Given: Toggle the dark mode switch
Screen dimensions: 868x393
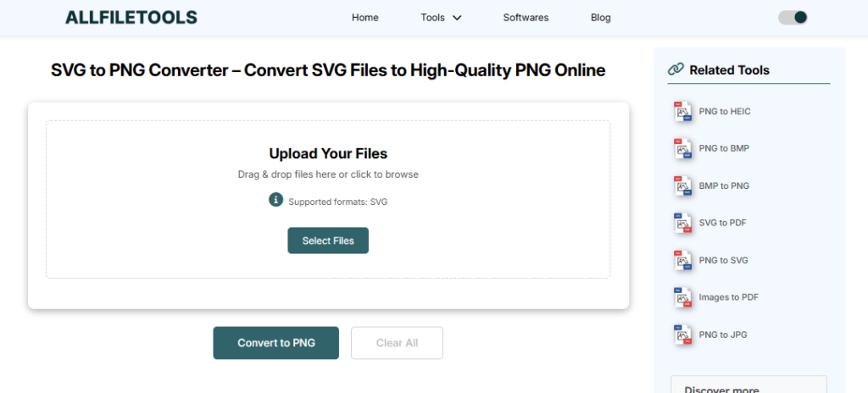Looking at the screenshot, I should pyautogui.click(x=793, y=17).
